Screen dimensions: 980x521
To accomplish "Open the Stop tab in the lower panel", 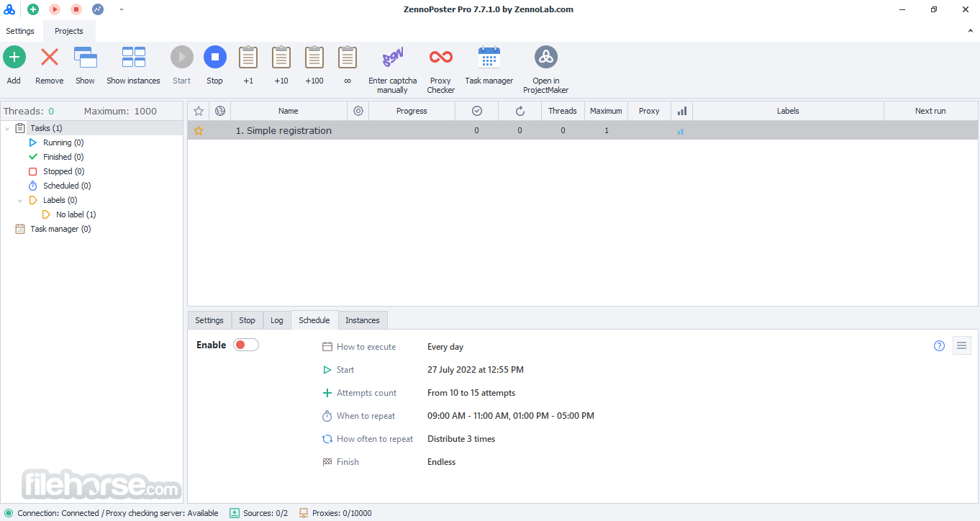I will [x=247, y=320].
